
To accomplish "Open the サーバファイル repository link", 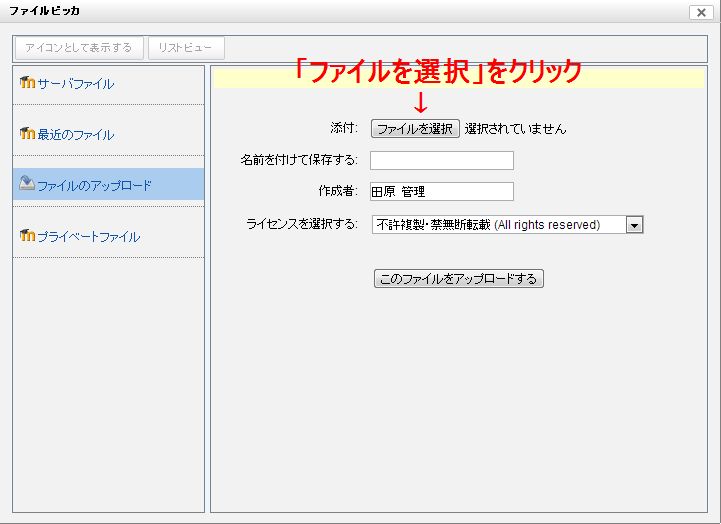I will (76, 84).
